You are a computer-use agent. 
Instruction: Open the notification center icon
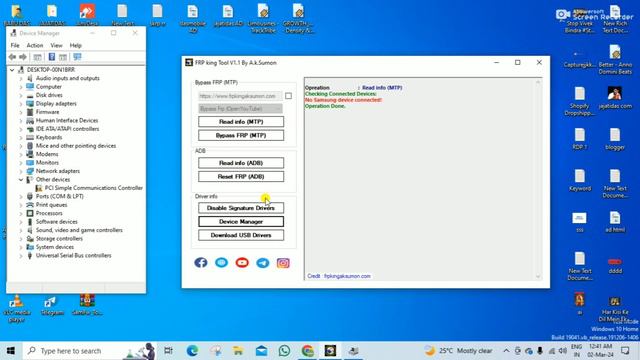click(x=625, y=351)
